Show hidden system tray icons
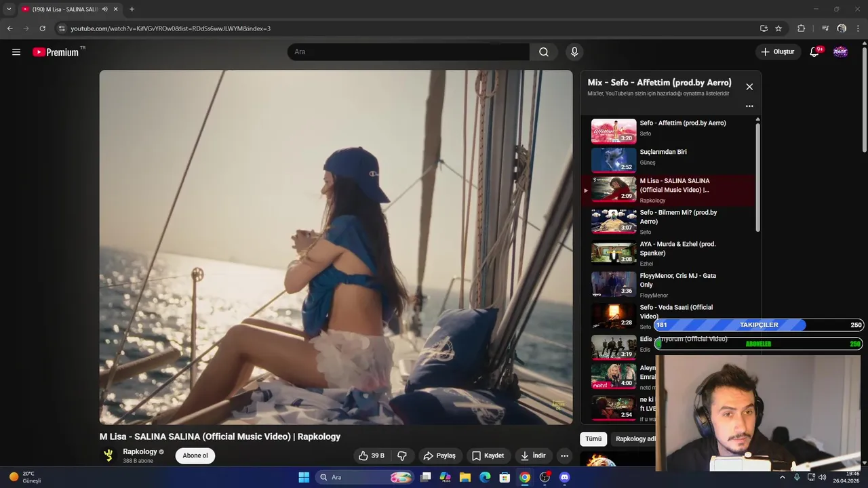Image resolution: width=868 pixels, height=488 pixels. point(782,477)
